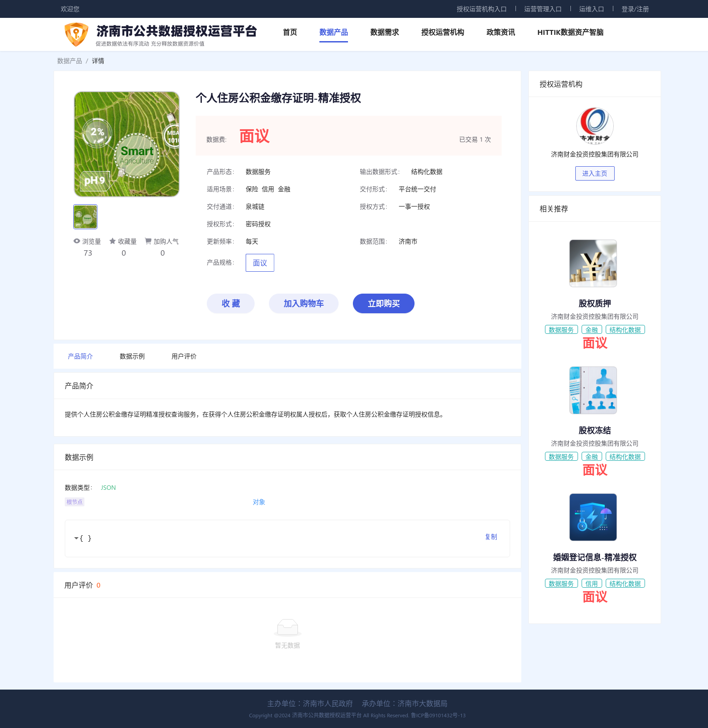708x728 pixels.
Task: Open 运维入口 top link
Action: 591,9
